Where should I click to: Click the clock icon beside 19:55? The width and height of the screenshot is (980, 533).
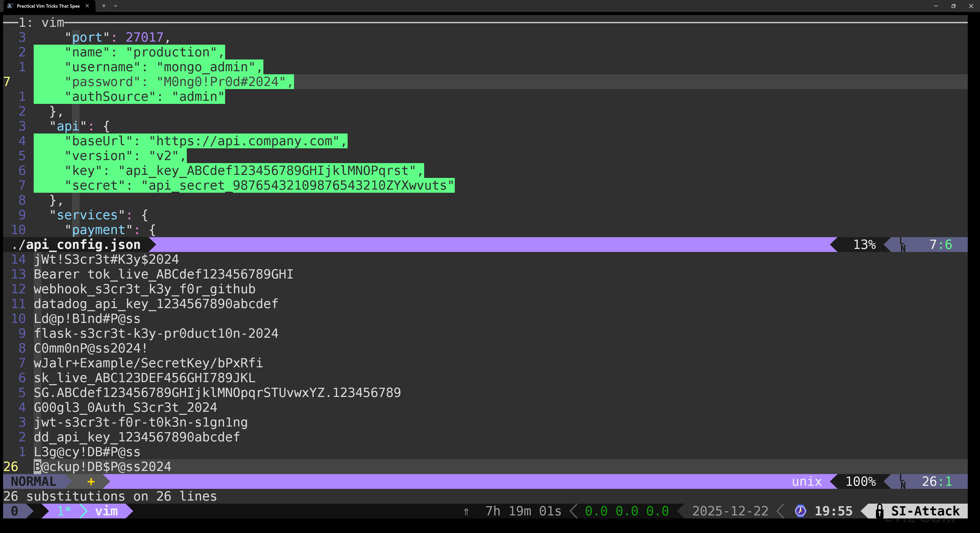tap(800, 511)
